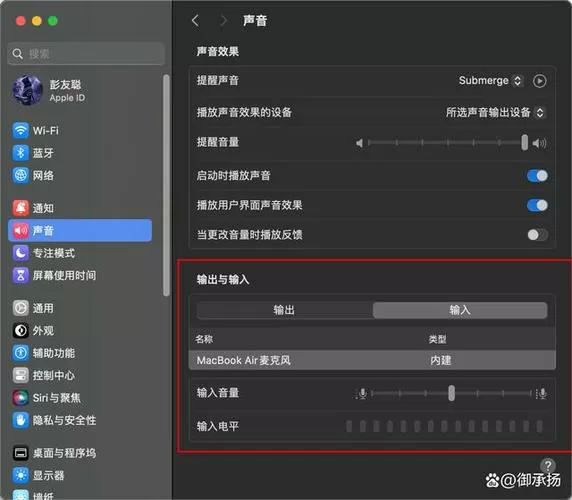Click the low microphone icon of 输入音量
This screenshot has width=572, height=500.
[362, 394]
